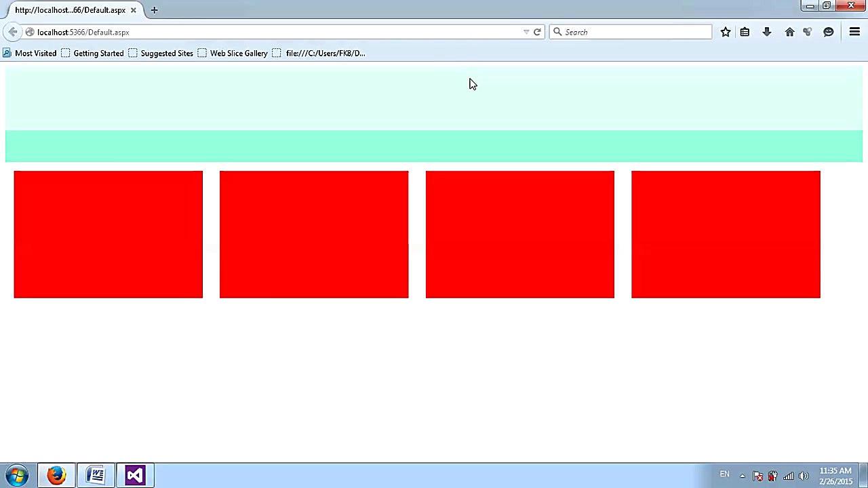Open the Most Visited bookmarks folder
This screenshot has height=488, width=868.
(x=30, y=53)
